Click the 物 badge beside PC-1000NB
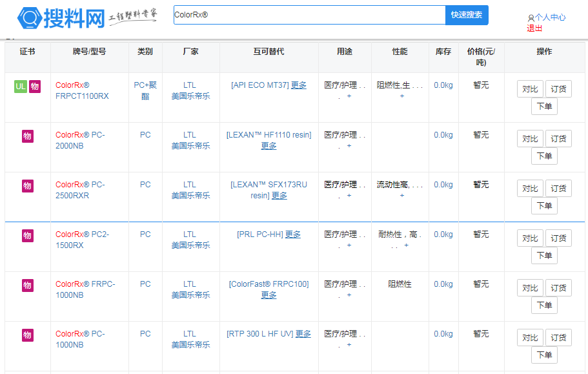The height and width of the screenshot is (374, 588). click(27, 335)
